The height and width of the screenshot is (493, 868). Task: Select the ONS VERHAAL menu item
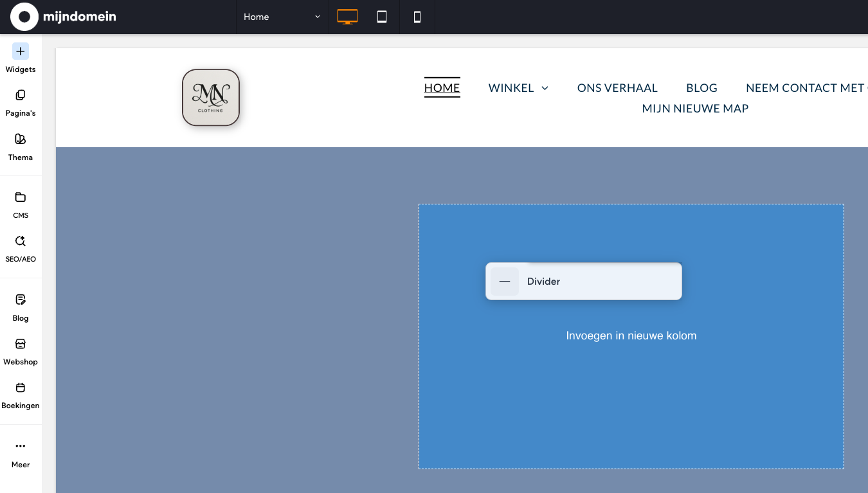point(617,88)
